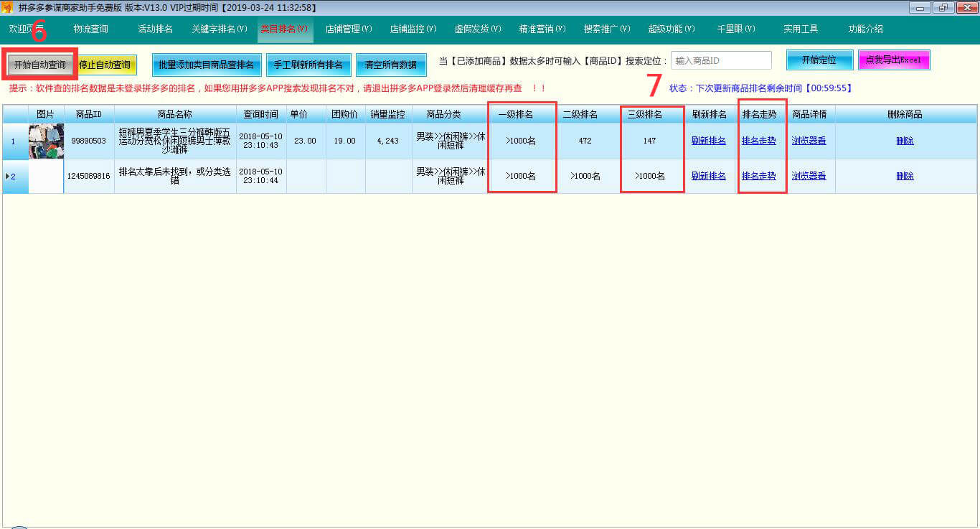
Task: Open the 关键字排名(V) menu
Action: 220,29
